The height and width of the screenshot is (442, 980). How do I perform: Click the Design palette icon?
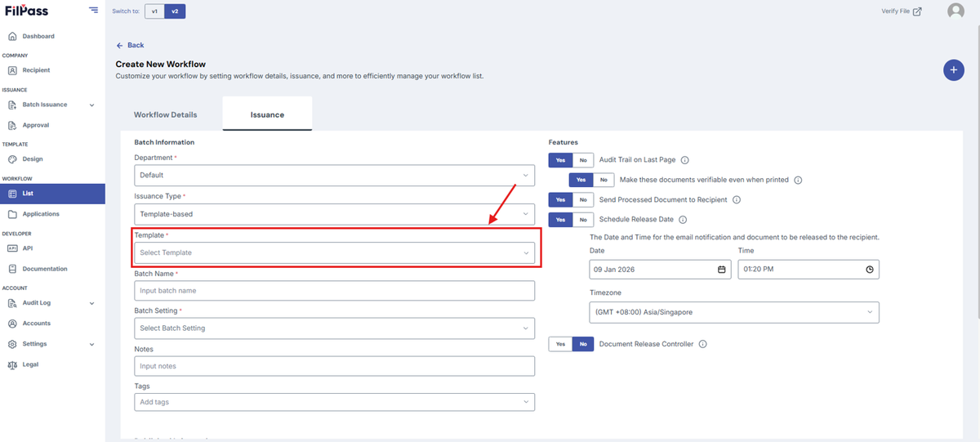(x=12, y=159)
